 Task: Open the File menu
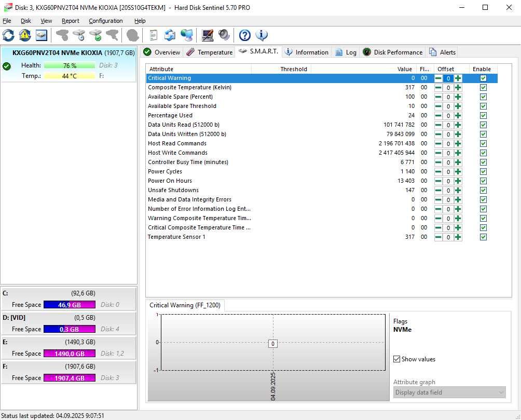[7, 21]
